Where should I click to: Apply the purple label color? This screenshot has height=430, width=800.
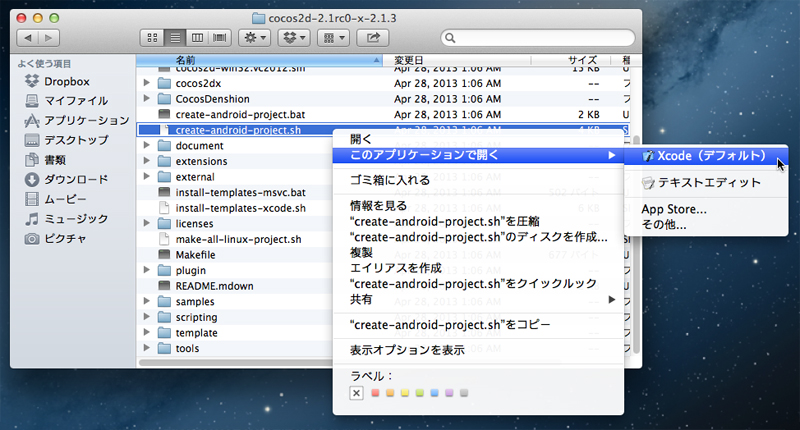point(449,393)
